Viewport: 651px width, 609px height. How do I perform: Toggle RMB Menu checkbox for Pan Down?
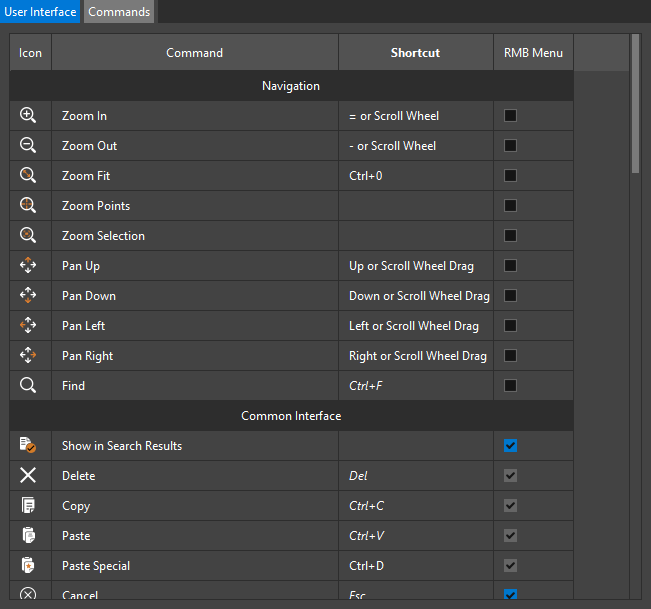pyautogui.click(x=510, y=295)
